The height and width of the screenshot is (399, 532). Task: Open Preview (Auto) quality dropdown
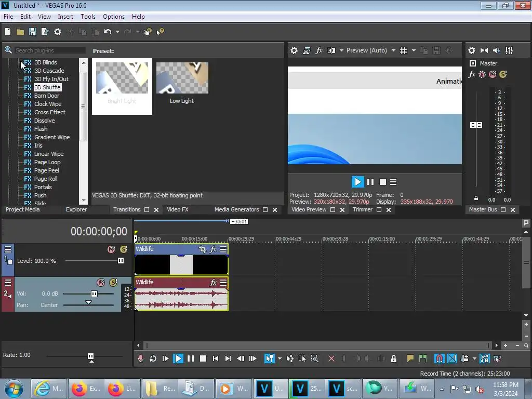point(393,50)
